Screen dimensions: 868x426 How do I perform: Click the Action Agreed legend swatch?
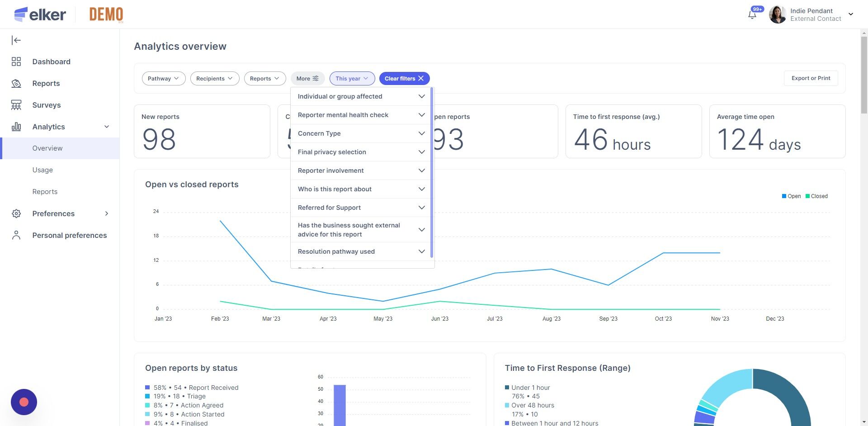click(x=147, y=405)
